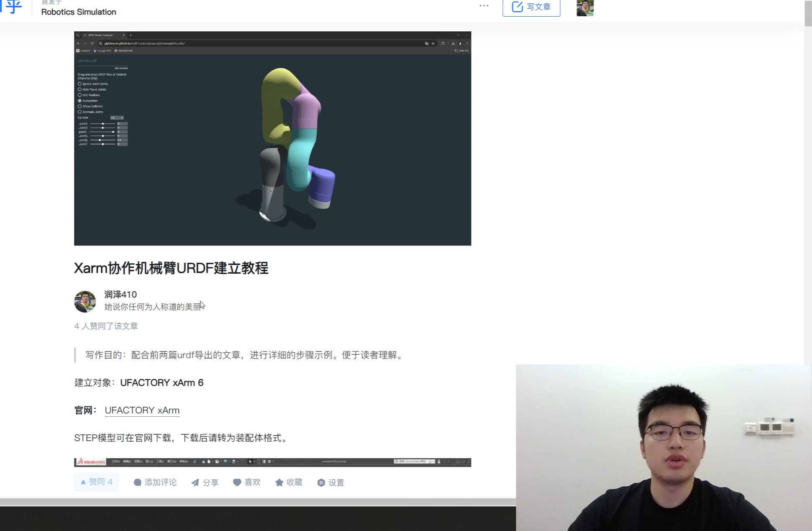Bookmark with the 收藏 star icon
Viewport: 812px width, 531px height.
279,482
